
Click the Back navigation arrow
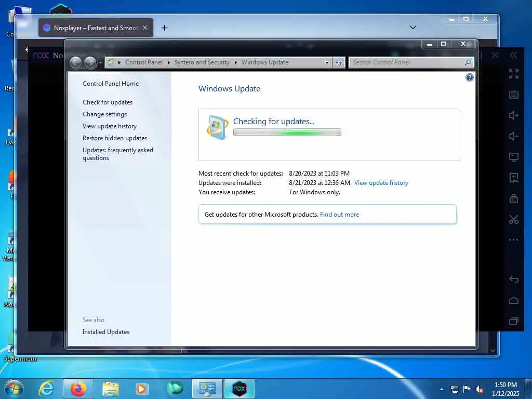75,62
